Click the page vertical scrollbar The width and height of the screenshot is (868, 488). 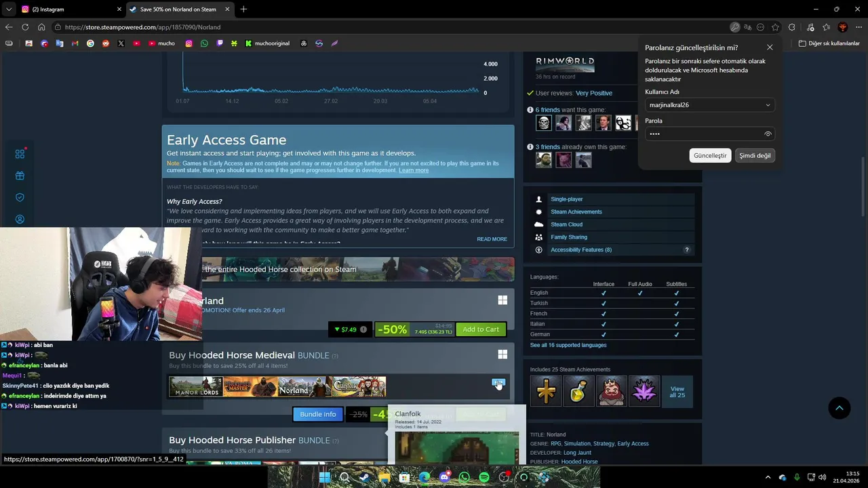coord(863,186)
